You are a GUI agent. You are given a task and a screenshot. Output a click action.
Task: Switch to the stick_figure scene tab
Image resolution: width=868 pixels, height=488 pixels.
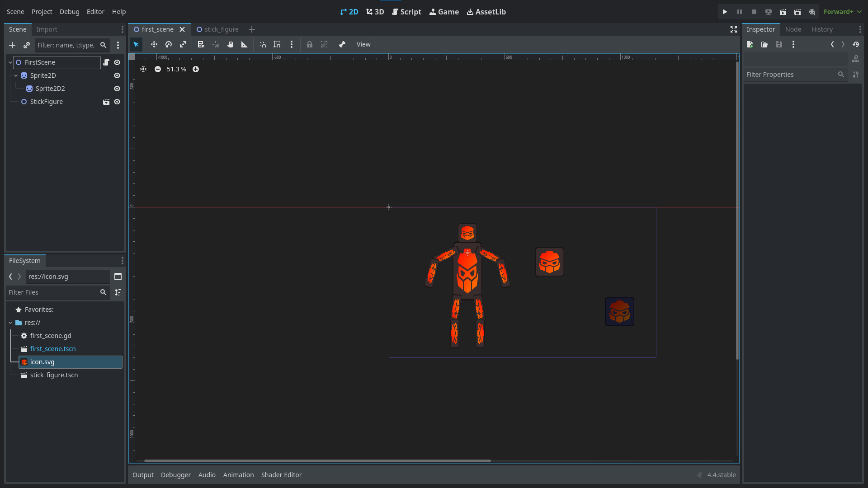221,29
